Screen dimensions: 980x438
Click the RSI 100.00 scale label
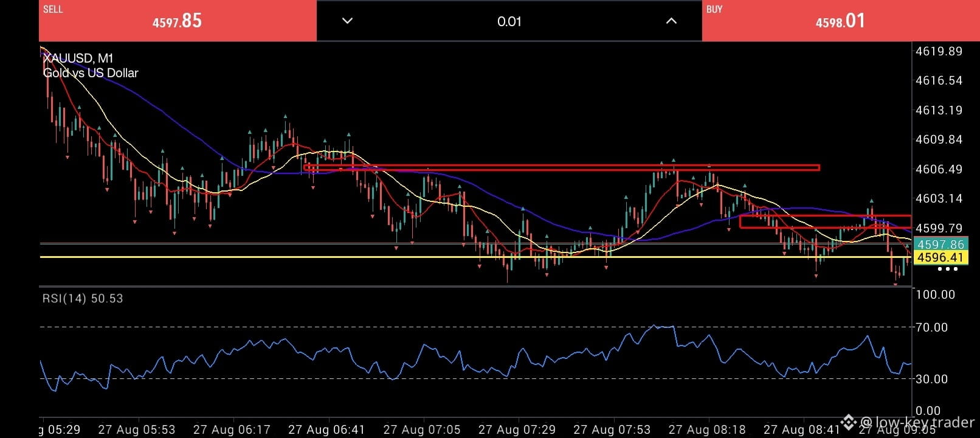click(x=935, y=294)
